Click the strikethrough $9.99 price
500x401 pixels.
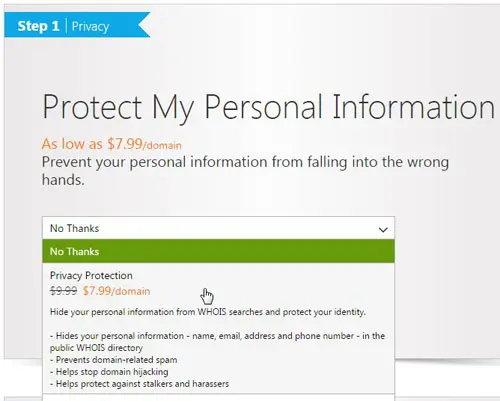coord(63,291)
